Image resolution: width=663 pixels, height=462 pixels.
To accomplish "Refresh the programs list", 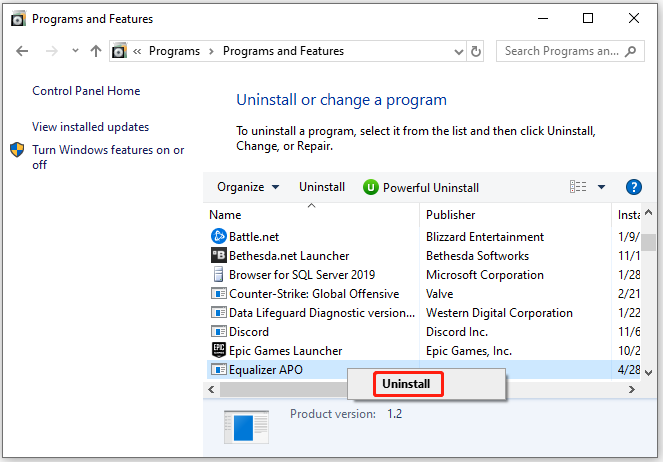I will (476, 52).
